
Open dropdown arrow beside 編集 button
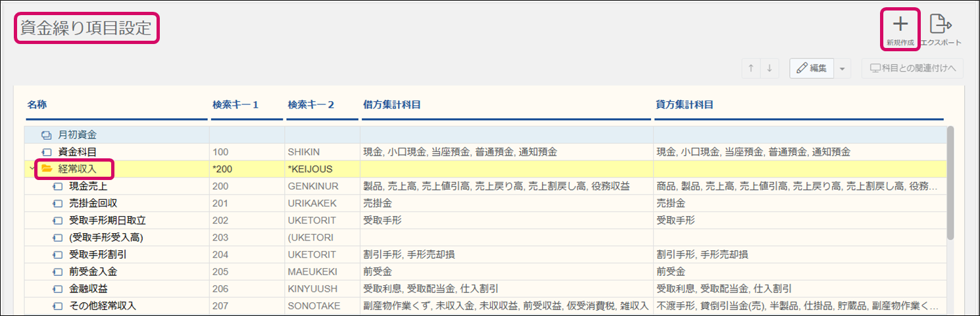[843, 68]
